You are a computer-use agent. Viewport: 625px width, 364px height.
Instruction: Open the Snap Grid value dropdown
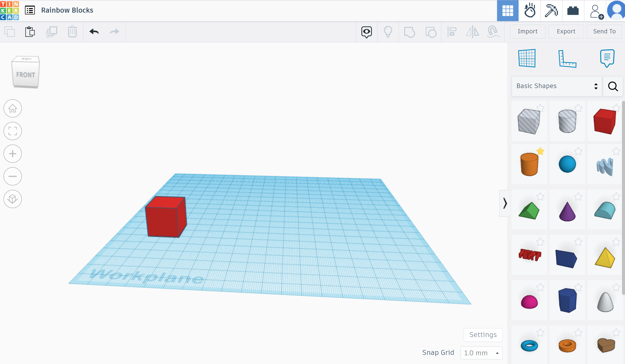[481, 353]
